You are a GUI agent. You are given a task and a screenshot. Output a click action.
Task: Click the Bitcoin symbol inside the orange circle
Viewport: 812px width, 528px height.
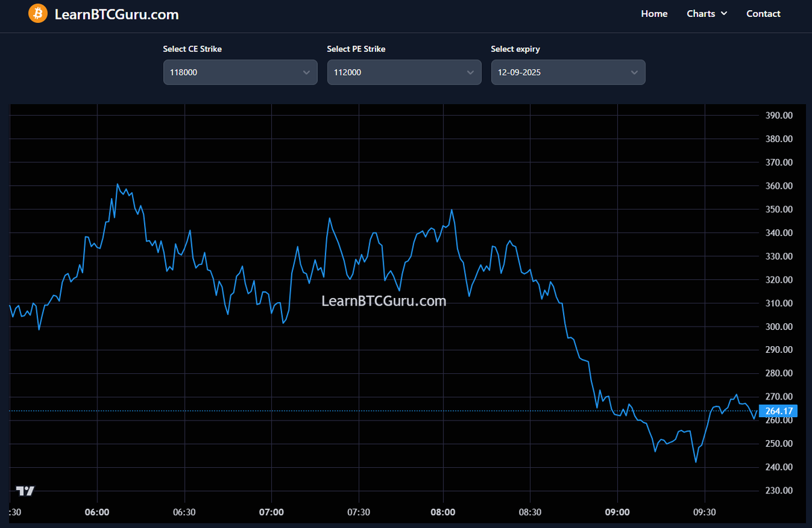pyautogui.click(x=38, y=13)
